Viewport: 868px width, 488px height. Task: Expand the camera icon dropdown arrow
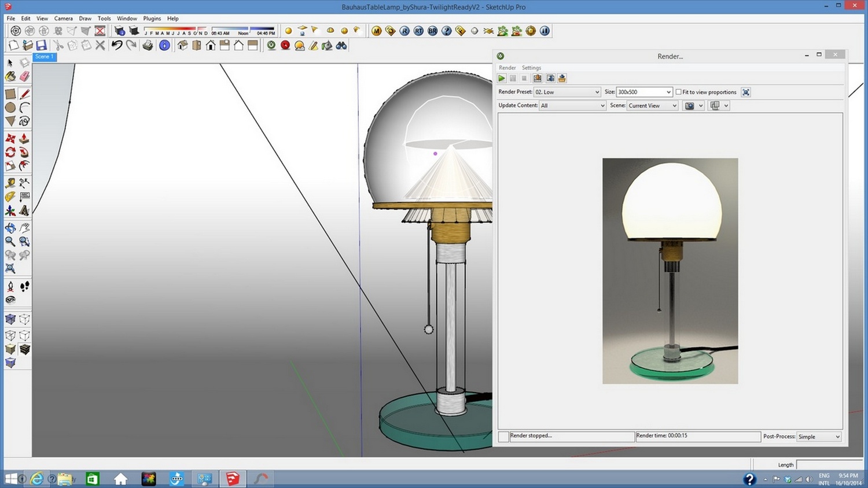[701, 106]
